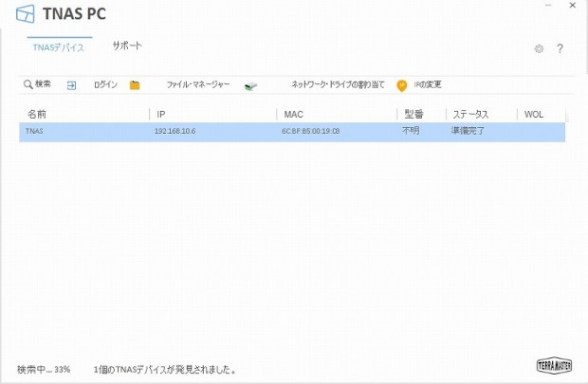Sort by MAC column header
This screenshot has height=384, width=588.
click(x=294, y=115)
